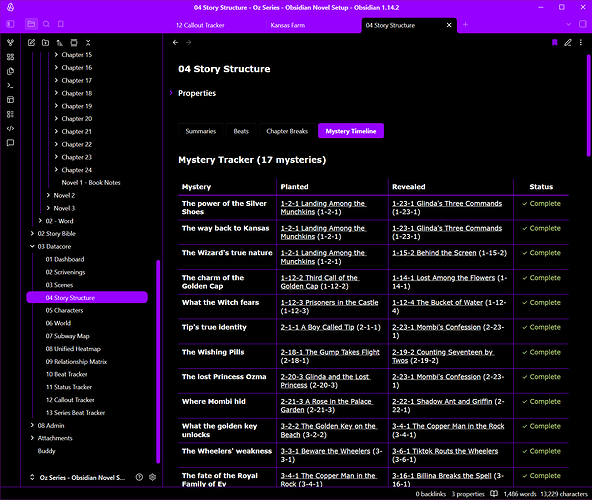The width and height of the screenshot is (592, 500).
Task: Change the file sort order
Action: pyautogui.click(x=60, y=43)
